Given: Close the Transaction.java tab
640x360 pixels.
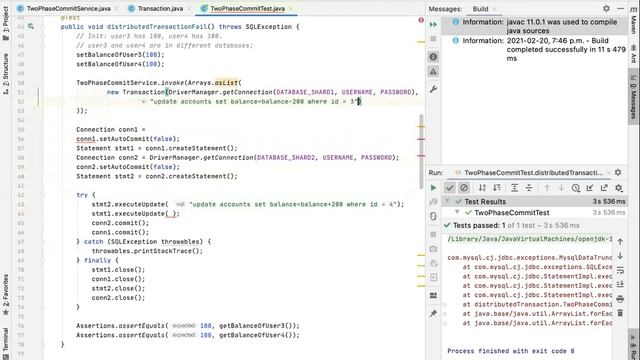Looking at the screenshot, I should pyautogui.click(x=189, y=8).
